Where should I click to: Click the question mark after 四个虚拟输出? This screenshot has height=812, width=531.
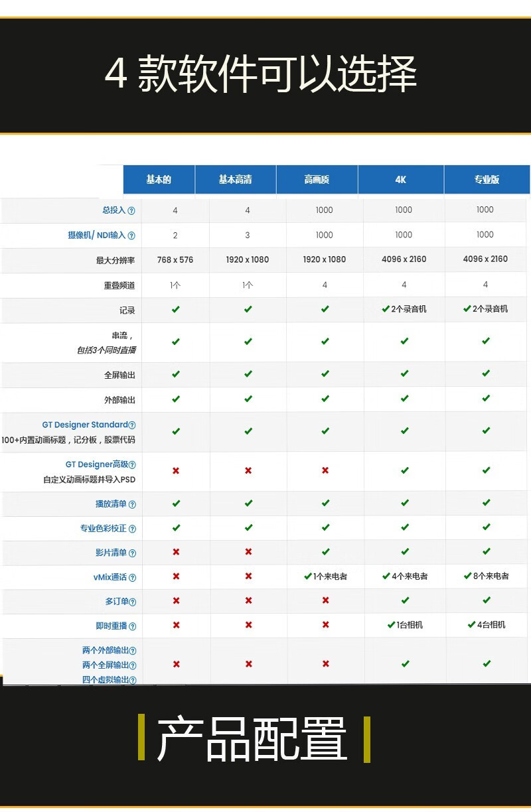pos(133,680)
